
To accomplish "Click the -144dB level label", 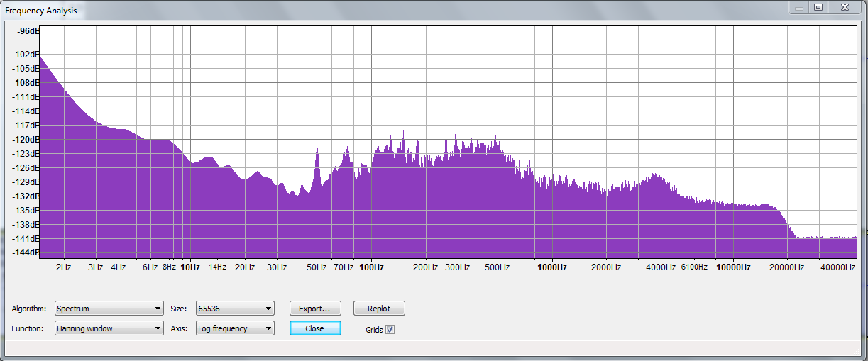I will tap(27, 253).
